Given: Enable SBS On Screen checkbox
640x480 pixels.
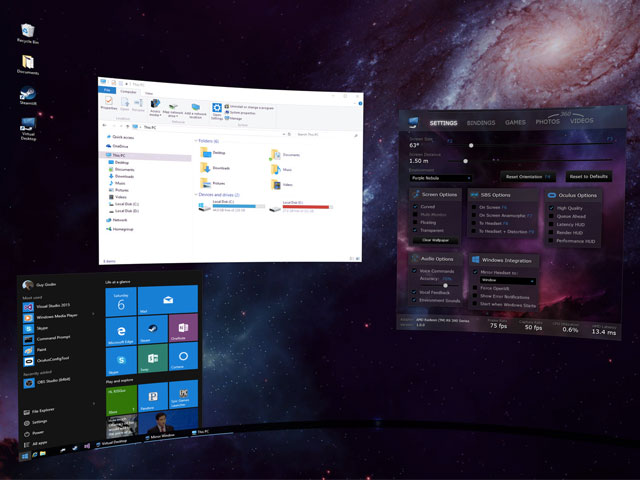Looking at the screenshot, I should pos(474,207).
